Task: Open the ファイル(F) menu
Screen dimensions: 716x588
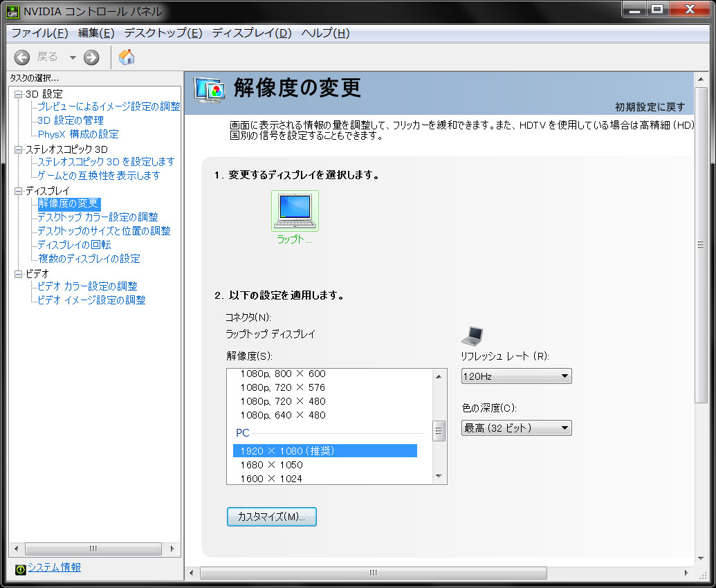Action: pyautogui.click(x=39, y=33)
